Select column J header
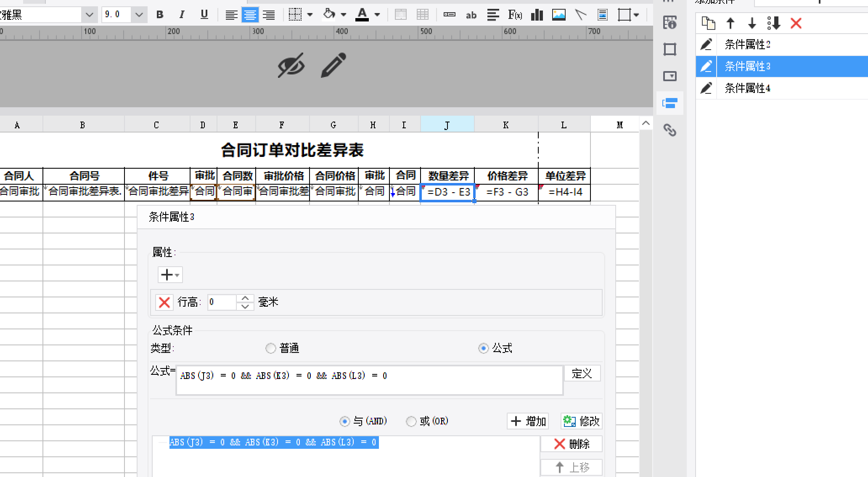868x477 pixels. 447,125
